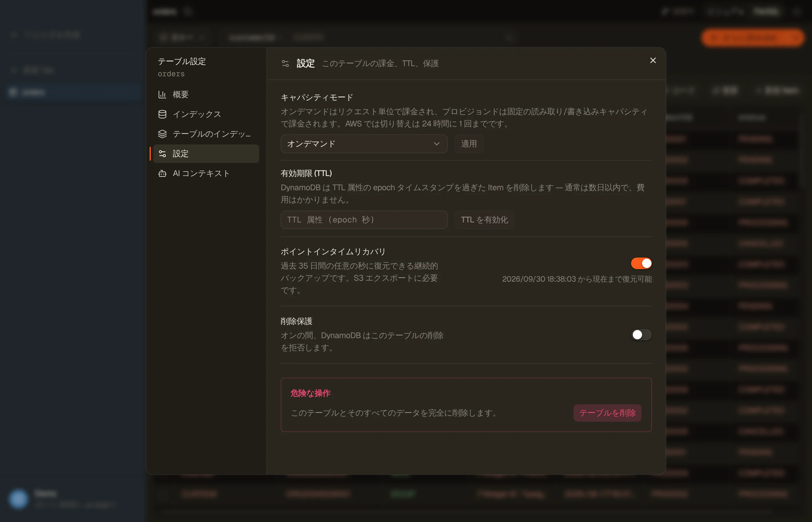Click the 適用 apply button
This screenshot has height=522, width=812.
(469, 144)
